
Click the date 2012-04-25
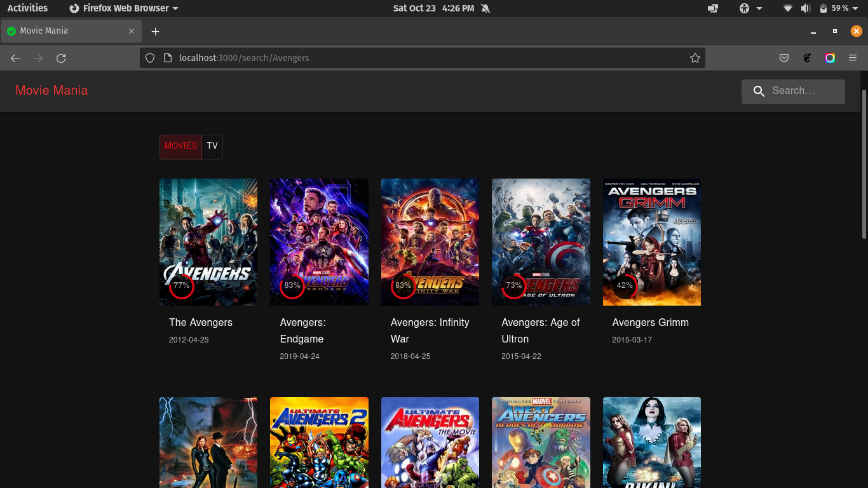coord(189,340)
